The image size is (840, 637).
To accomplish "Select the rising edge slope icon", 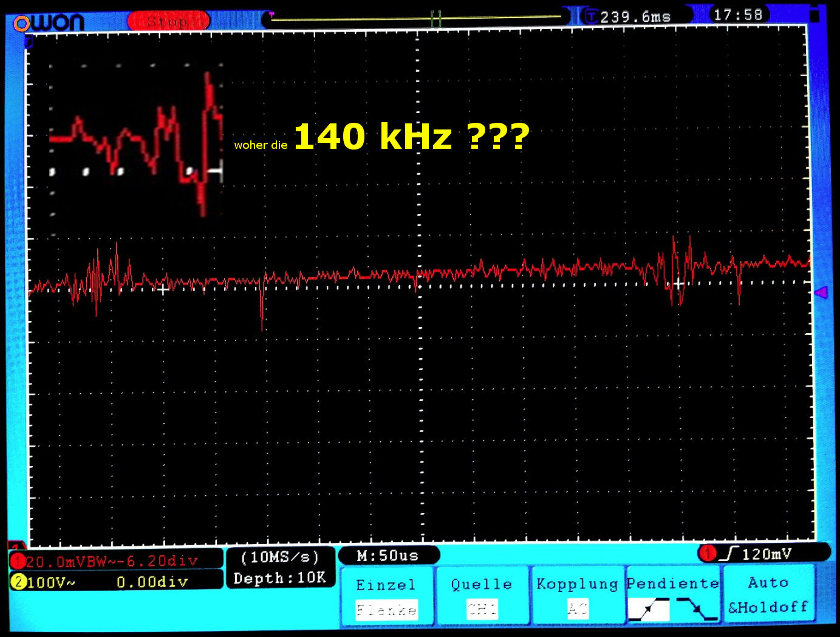I will coord(649,609).
